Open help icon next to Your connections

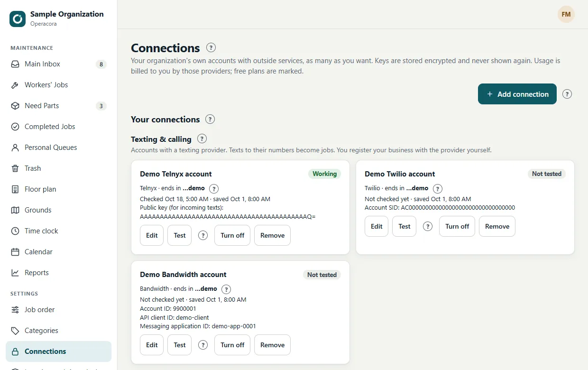pyautogui.click(x=210, y=119)
